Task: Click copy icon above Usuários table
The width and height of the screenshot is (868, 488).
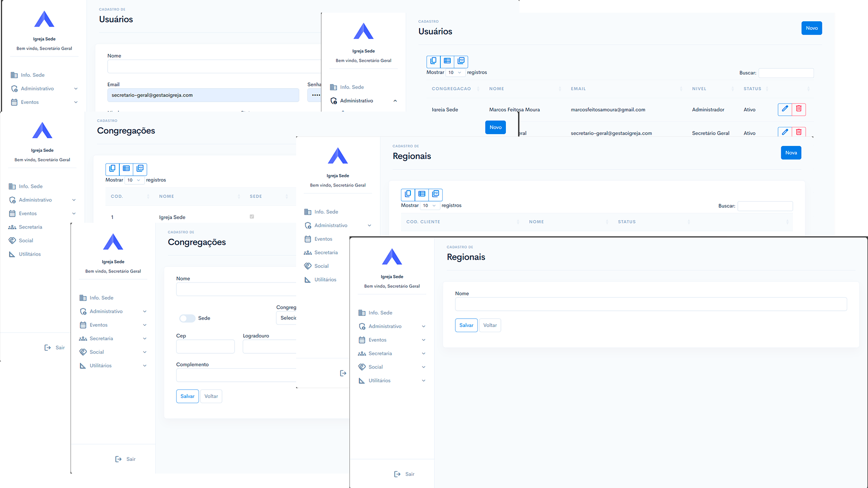Action: (433, 61)
